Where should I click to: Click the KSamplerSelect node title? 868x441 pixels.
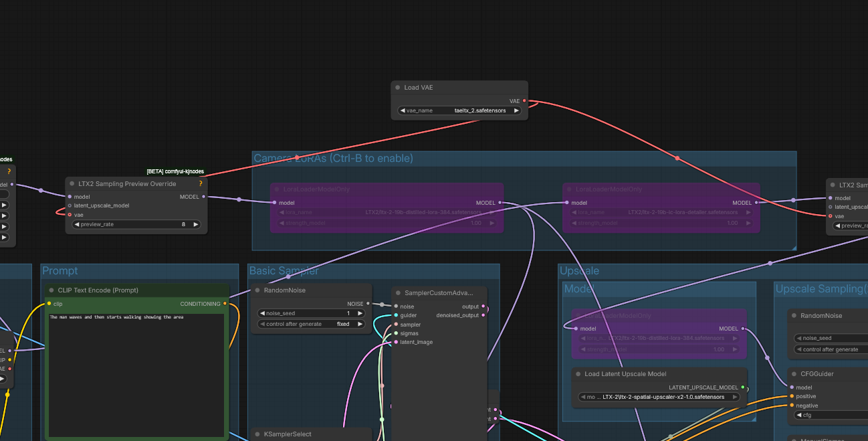coord(288,434)
